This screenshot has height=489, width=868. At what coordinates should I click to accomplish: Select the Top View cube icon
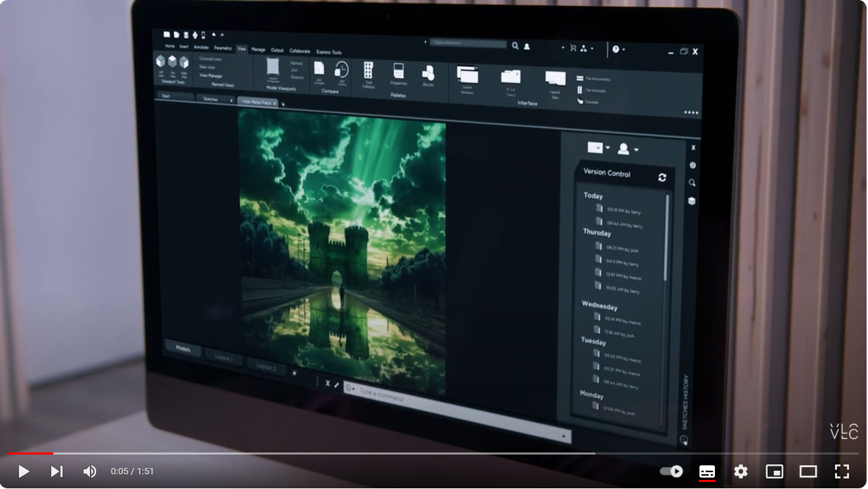tap(172, 62)
